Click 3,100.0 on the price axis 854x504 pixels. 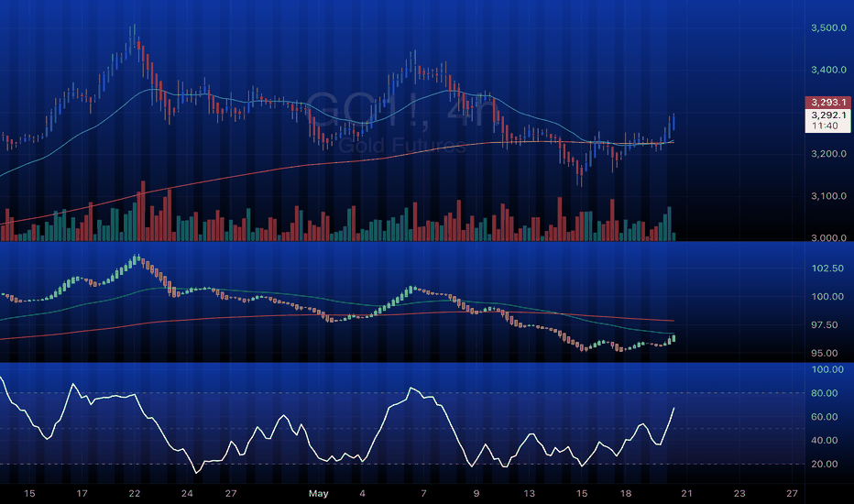(828, 196)
